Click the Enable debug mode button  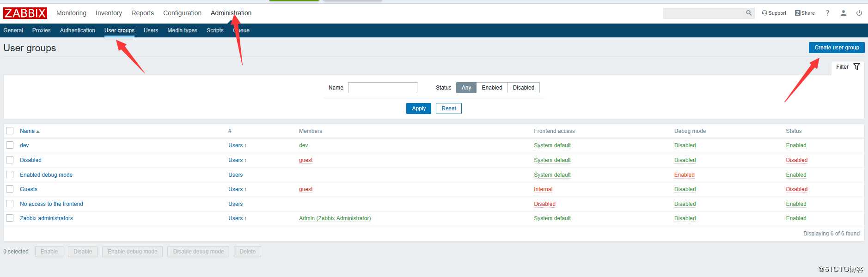pyautogui.click(x=132, y=252)
